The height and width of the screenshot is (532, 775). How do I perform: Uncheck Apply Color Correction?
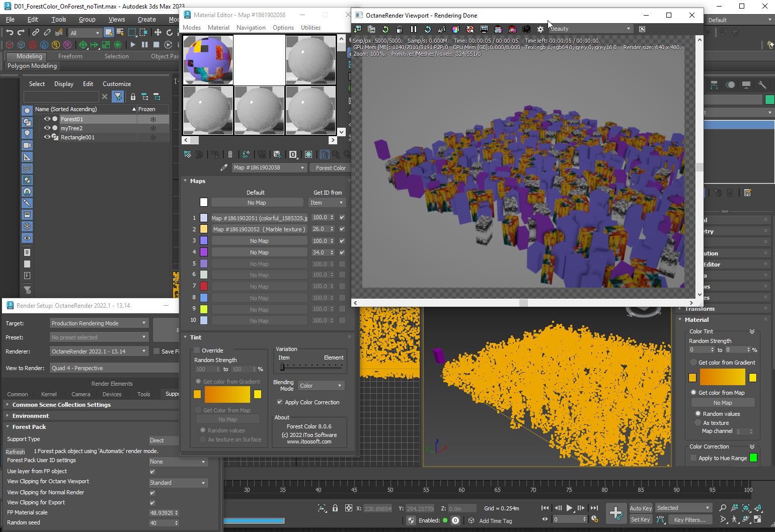click(280, 402)
